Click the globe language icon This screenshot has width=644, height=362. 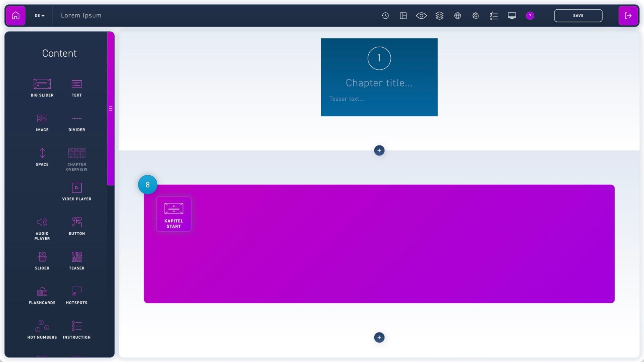click(458, 16)
